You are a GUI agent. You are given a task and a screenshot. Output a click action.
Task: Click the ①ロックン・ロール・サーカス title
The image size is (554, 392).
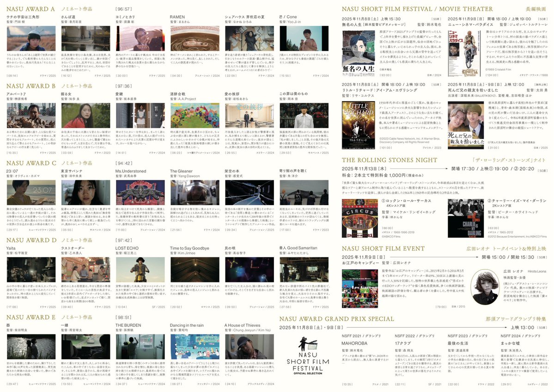coord(406,201)
